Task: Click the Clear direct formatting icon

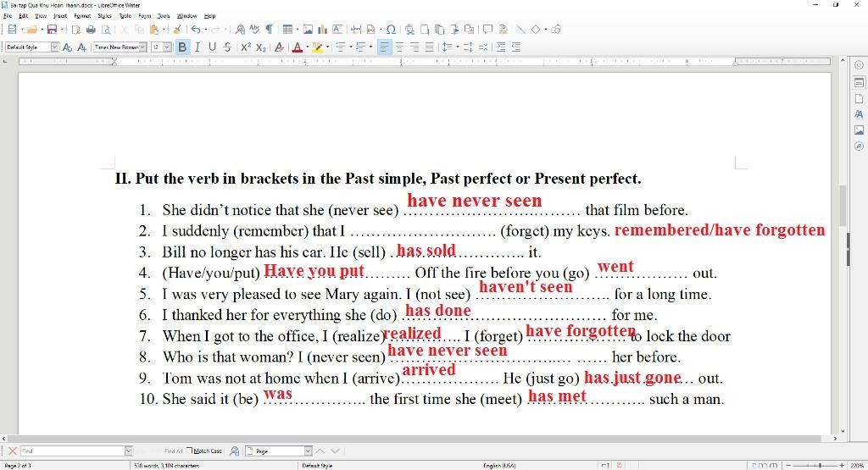Action: 279,47
